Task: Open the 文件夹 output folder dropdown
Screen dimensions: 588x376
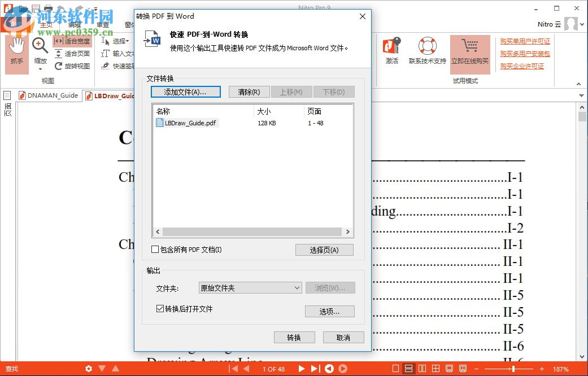Action: tap(250, 288)
